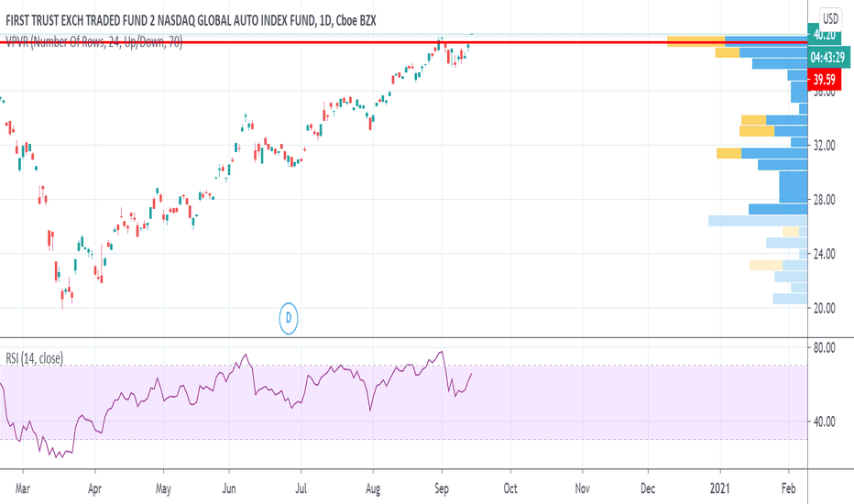The width and height of the screenshot is (854, 504).
Task: Click the Feb date label on time axis
Action: click(x=789, y=488)
